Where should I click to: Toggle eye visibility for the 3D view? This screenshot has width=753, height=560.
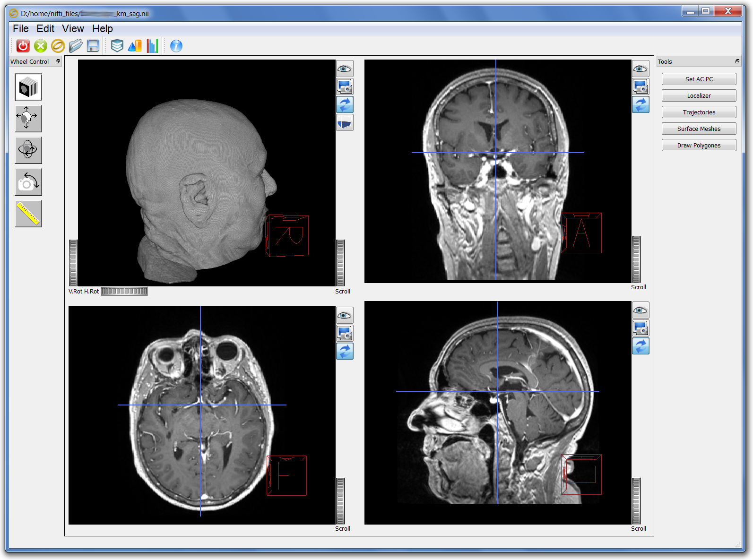coord(345,69)
